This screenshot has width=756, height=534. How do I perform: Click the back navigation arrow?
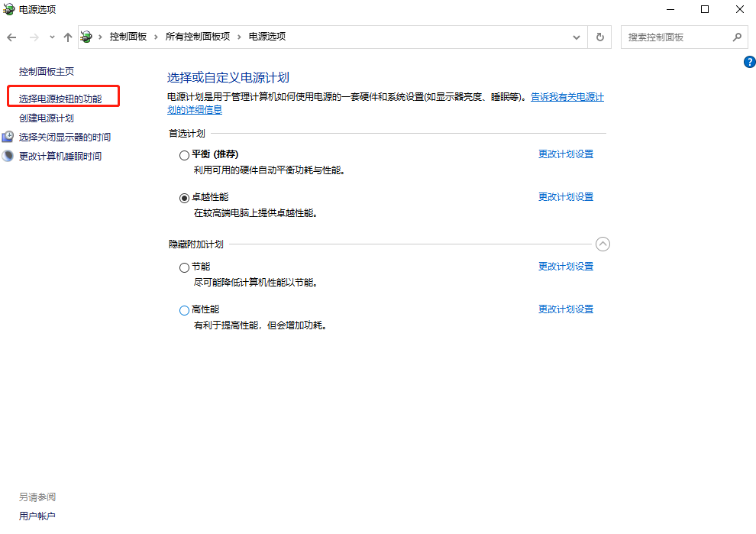click(11, 36)
